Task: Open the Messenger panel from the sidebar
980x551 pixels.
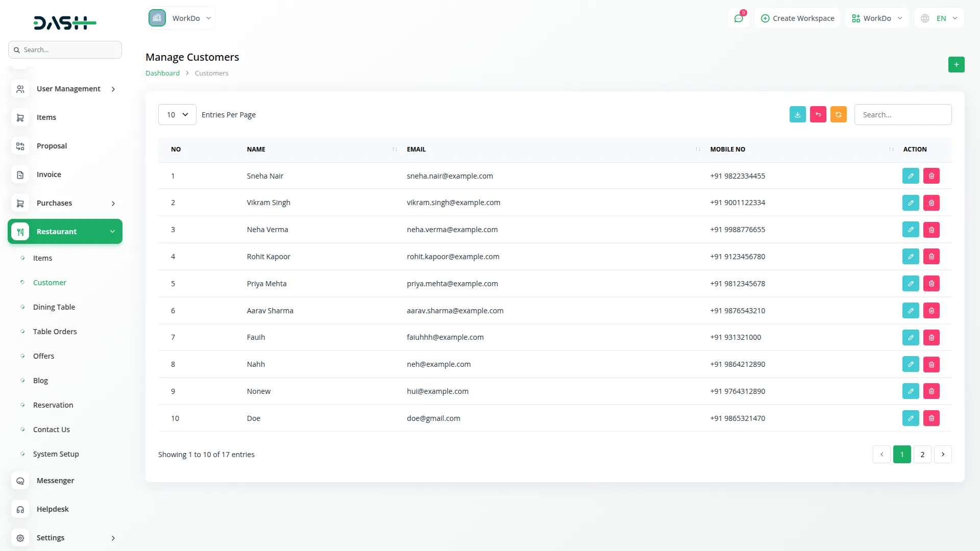Action: pyautogui.click(x=55, y=480)
